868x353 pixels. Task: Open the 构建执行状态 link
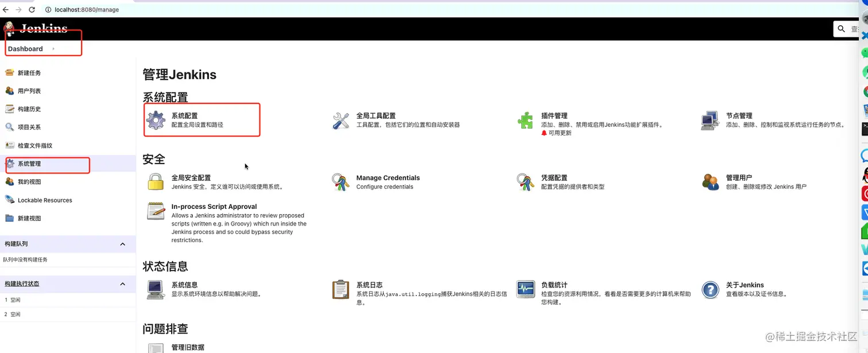pos(22,284)
